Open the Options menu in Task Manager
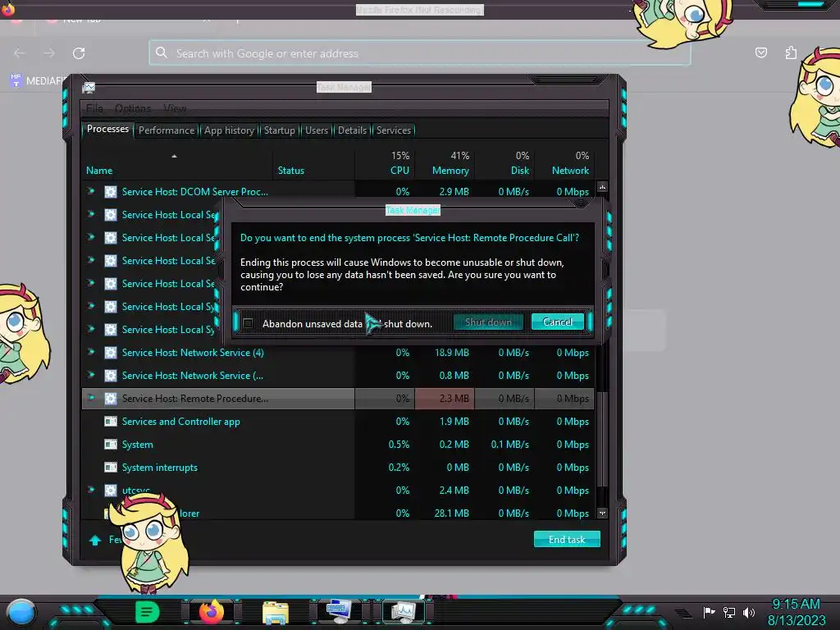Viewport: 840px width, 630px height. [x=133, y=109]
